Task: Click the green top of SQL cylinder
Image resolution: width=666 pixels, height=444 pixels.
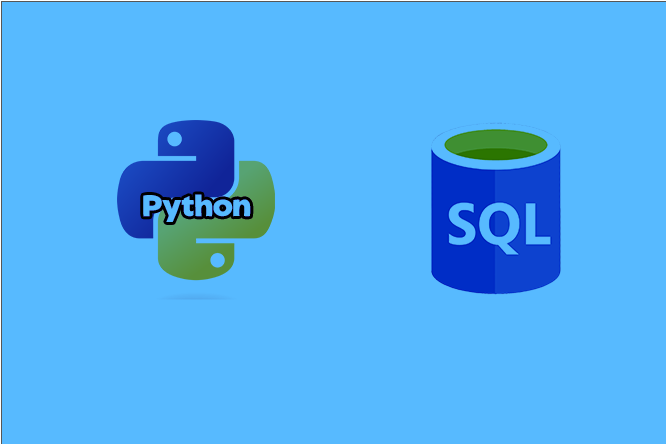Action: [x=496, y=150]
